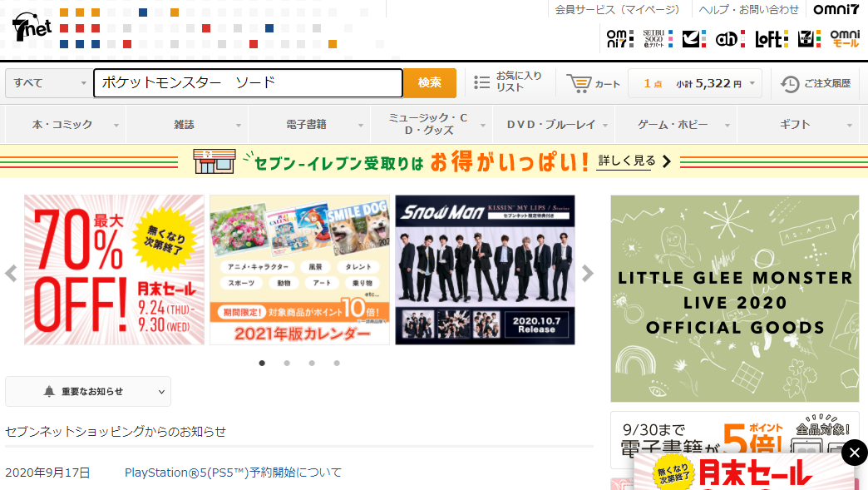Open ヘルプ・お問い合わせ link

pyautogui.click(x=749, y=9)
